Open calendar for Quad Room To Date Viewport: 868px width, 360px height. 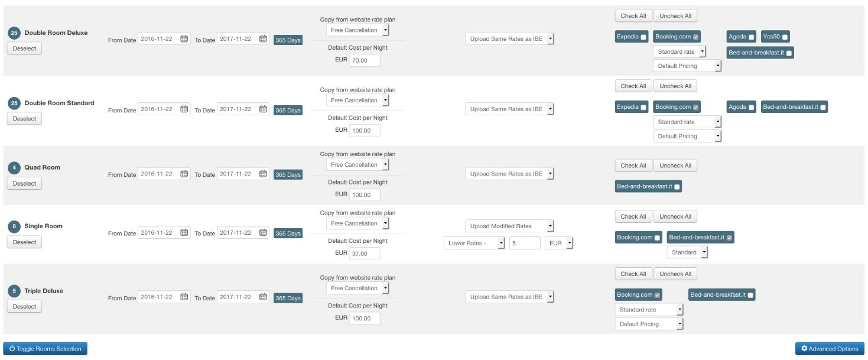coord(263,174)
